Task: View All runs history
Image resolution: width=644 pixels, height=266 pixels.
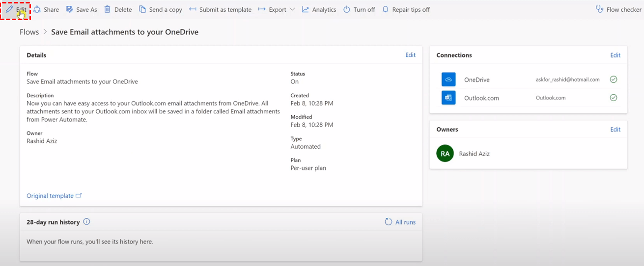Action: click(x=400, y=222)
